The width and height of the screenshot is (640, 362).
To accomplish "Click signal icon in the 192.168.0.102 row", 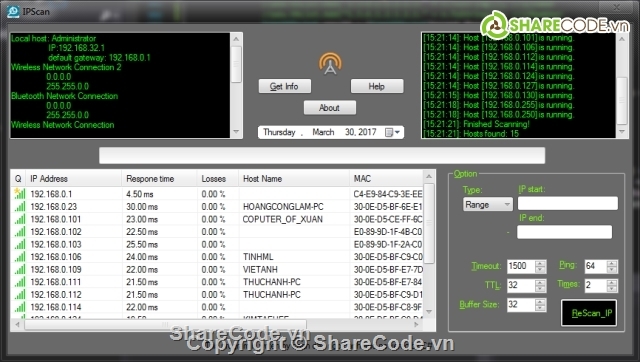I will [19, 232].
